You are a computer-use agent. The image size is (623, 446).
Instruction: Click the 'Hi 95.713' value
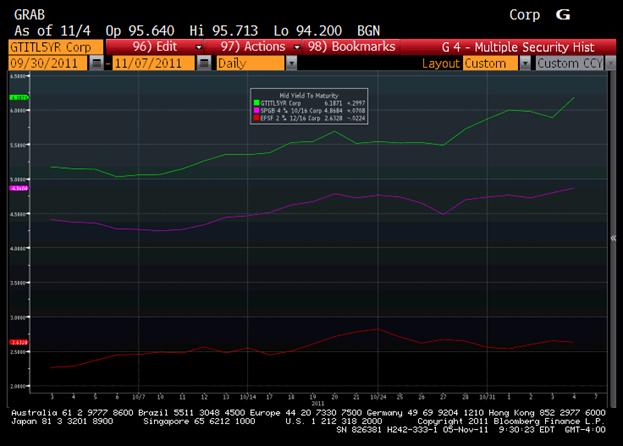(x=224, y=31)
